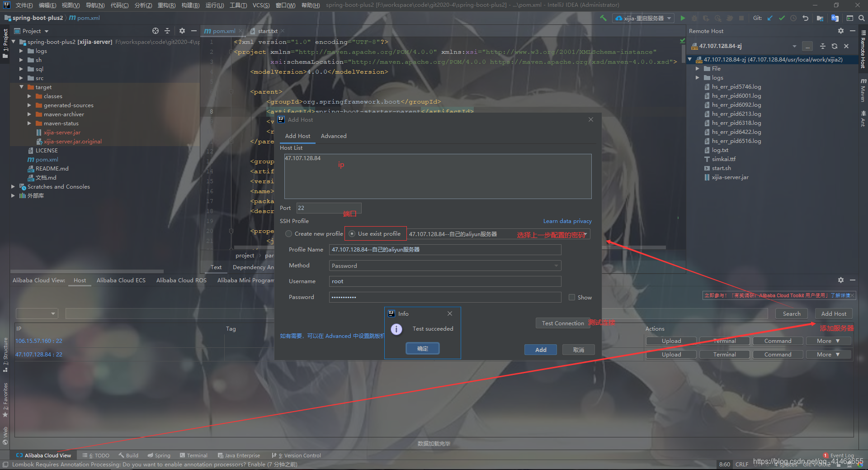Hide the Project panel with minus icon
This screenshot has height=470, width=868.
point(194,31)
